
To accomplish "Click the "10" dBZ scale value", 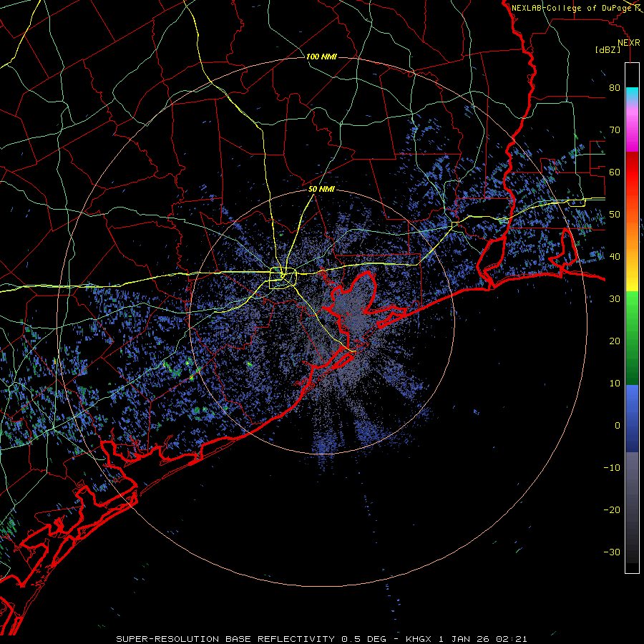I will (615, 384).
